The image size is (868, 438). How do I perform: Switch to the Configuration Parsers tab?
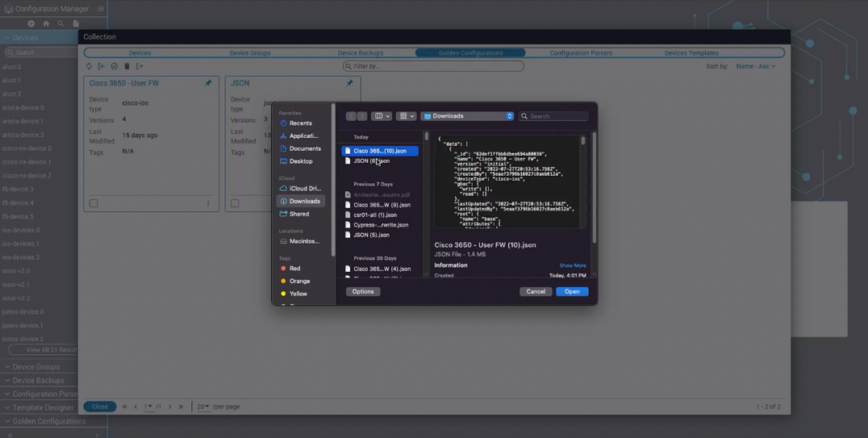(x=581, y=53)
